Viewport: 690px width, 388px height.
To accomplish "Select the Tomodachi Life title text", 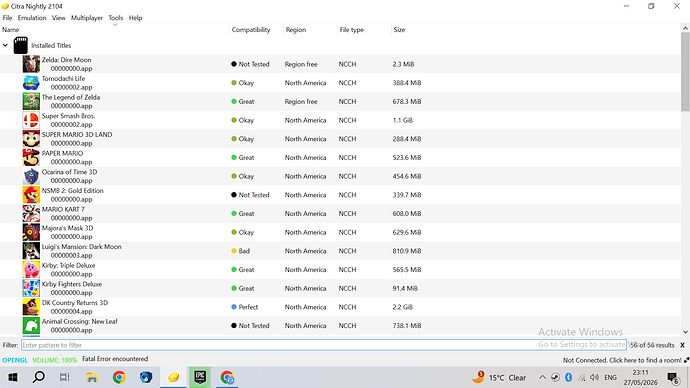I will 63,79.
